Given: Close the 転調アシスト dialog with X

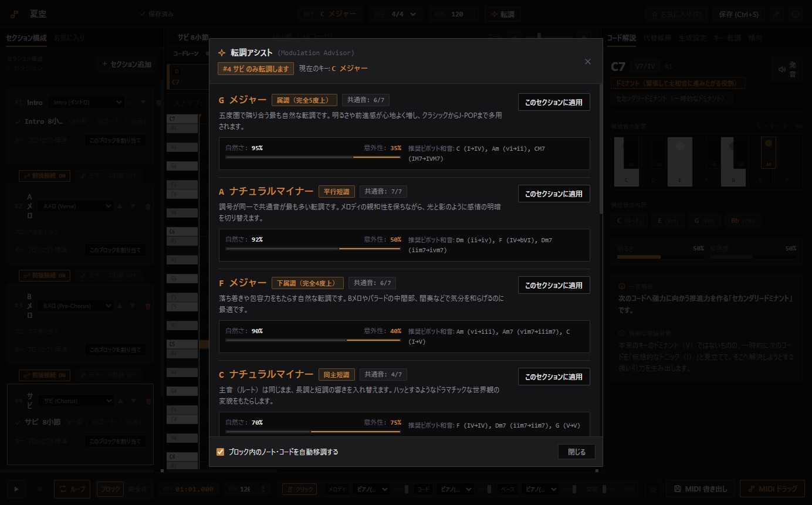Looking at the screenshot, I should [587, 62].
